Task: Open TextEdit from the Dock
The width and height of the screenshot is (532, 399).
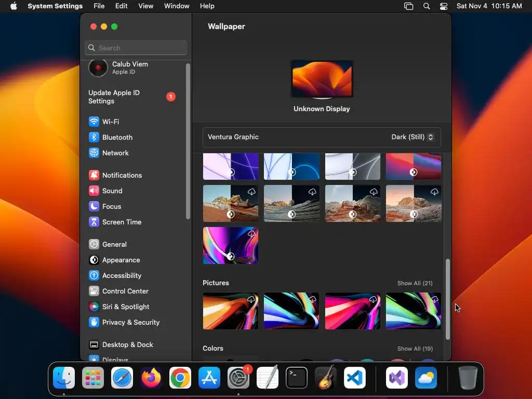Action: point(268,378)
